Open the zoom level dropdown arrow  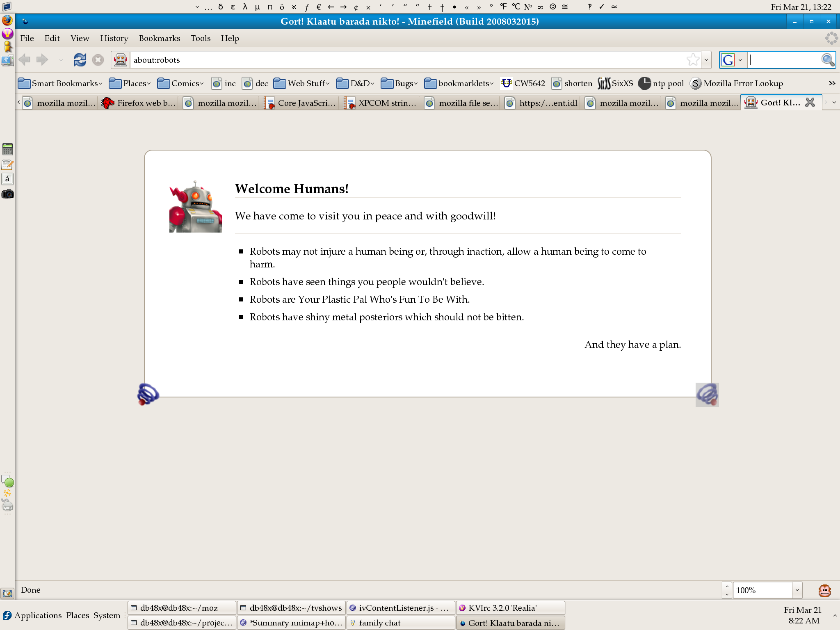pos(797,590)
